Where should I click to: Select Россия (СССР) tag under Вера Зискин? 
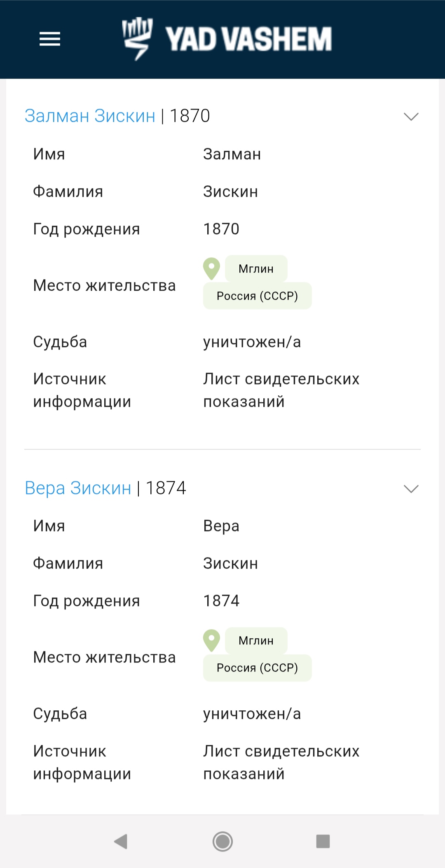(x=257, y=668)
